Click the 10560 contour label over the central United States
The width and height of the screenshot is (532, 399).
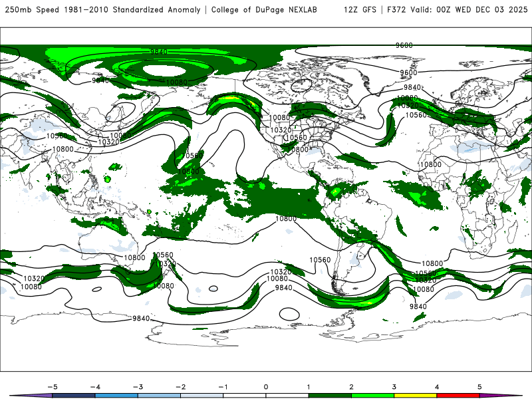[x=296, y=138]
